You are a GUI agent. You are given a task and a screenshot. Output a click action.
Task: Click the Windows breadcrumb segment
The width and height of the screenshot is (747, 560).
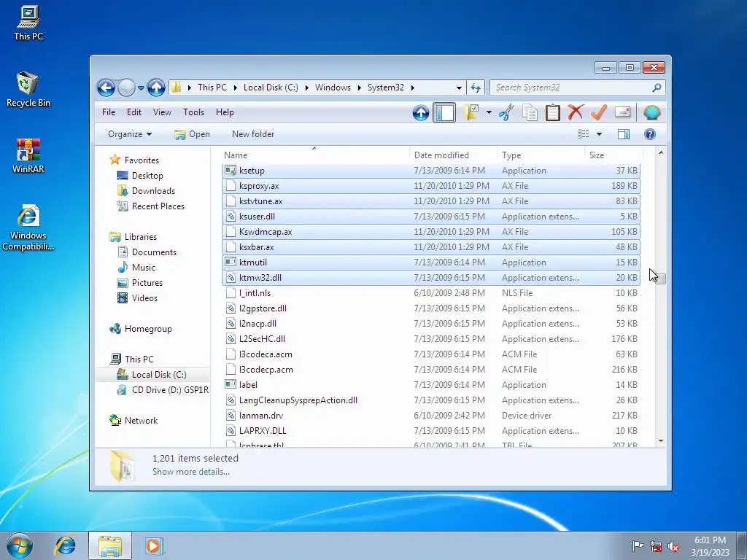pos(333,87)
